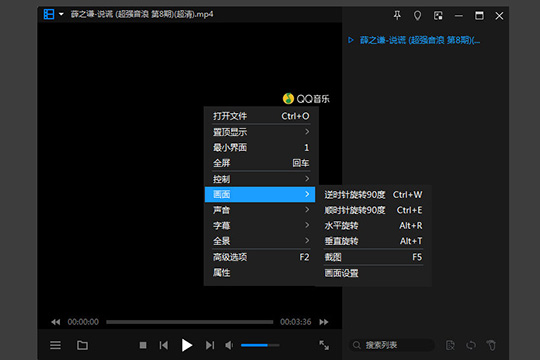Take a screenshot via 截图 entry
This screenshot has width=540, height=360.
click(x=373, y=257)
